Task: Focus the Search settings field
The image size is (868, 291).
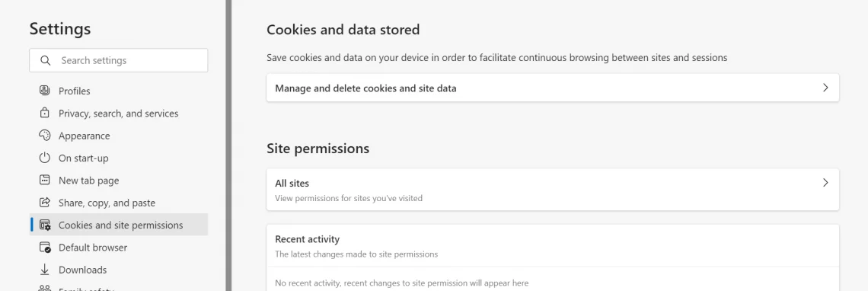Action: click(119, 60)
